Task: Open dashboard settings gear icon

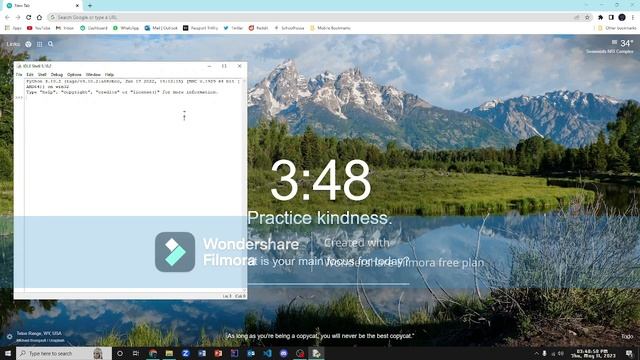Action: pos(9,337)
